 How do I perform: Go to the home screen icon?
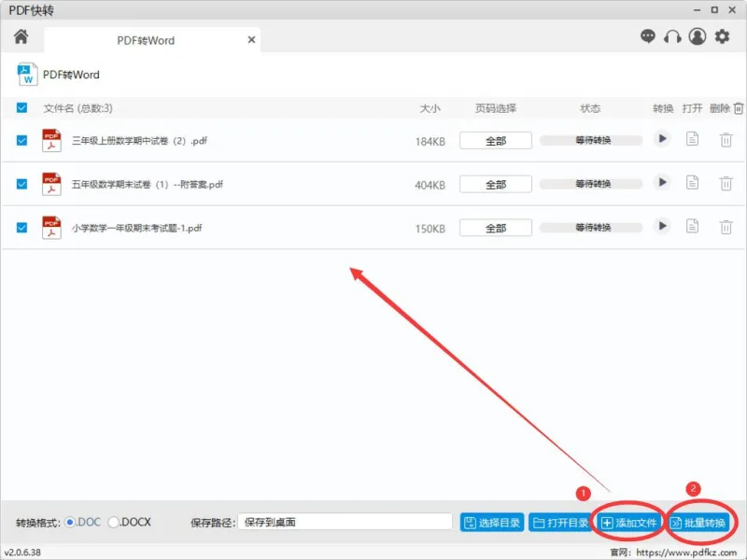pyautogui.click(x=21, y=36)
